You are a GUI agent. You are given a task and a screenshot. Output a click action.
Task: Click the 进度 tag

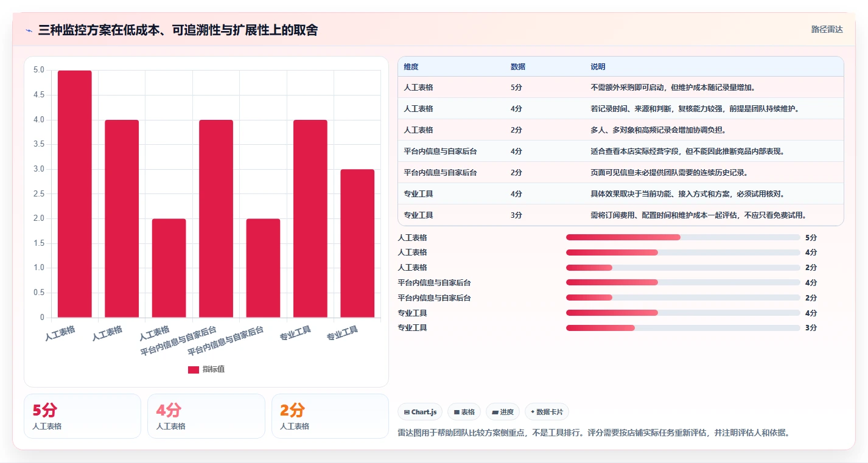click(503, 412)
